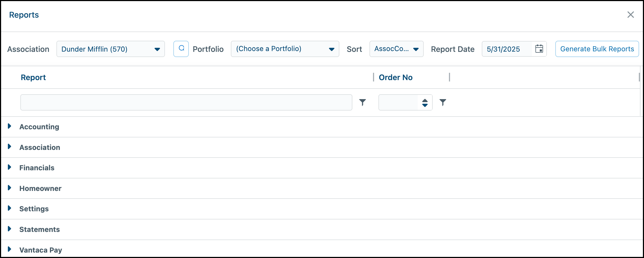This screenshot has width=644, height=258.
Task: Expand the Accounting report group
Action: tap(9, 126)
